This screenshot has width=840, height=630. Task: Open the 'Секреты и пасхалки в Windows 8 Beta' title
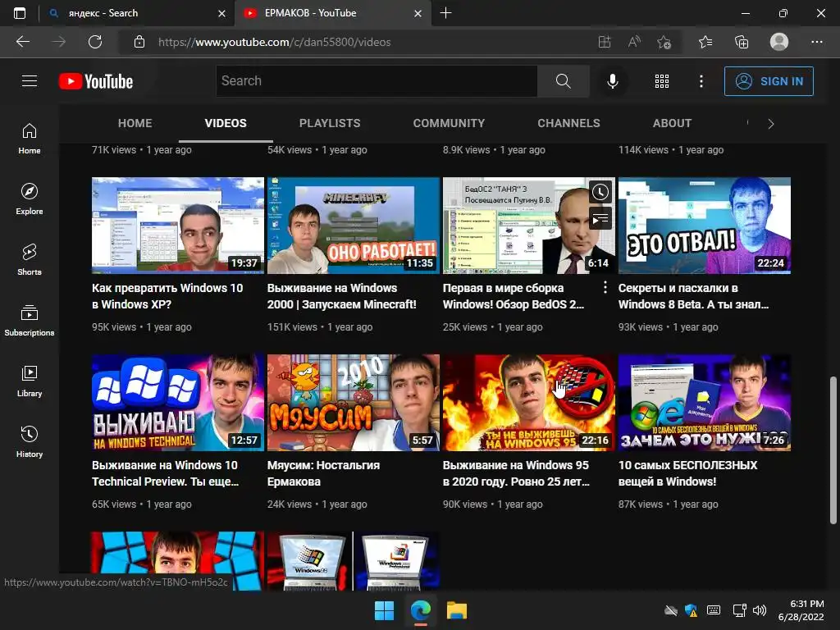click(x=693, y=295)
